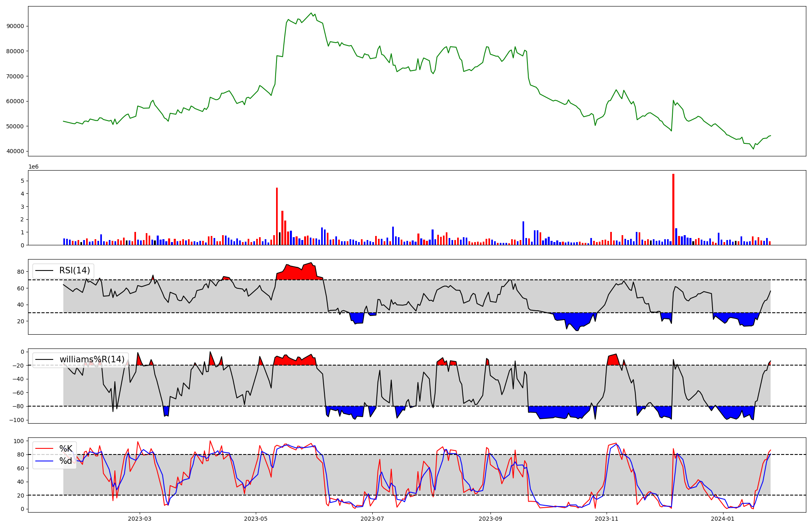Click the tallest red volume bar
The width and height of the screenshot is (812, 528).
pos(673,209)
